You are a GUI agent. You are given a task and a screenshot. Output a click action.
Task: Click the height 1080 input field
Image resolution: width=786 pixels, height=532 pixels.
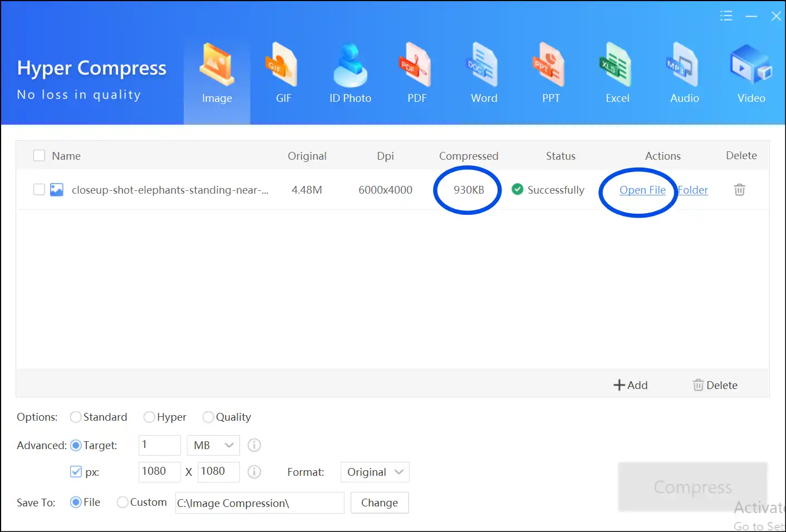tap(219, 472)
